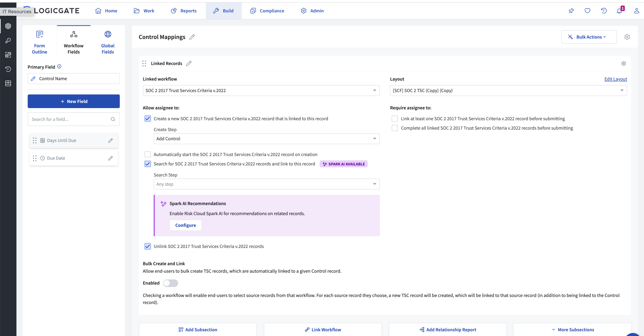The image size is (644, 336).
Task: Open the user profile icon
Action: [x=636, y=11]
